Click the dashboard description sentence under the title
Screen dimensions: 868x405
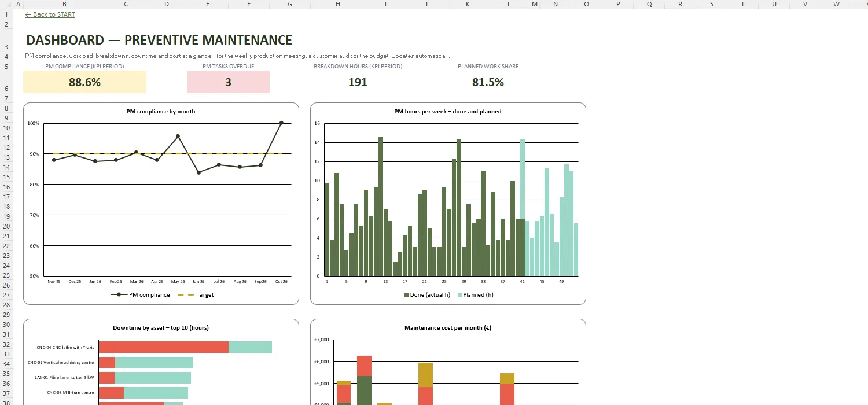pyautogui.click(x=238, y=56)
